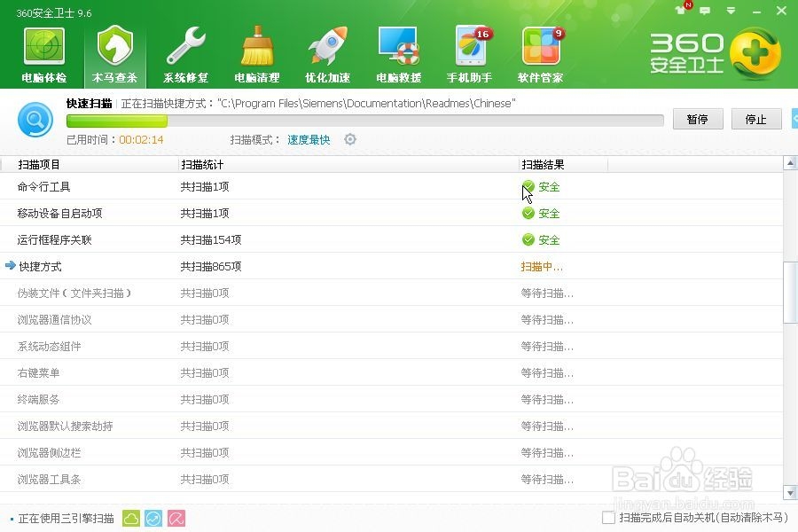Open the 电脑体检 radar icon

[44, 54]
